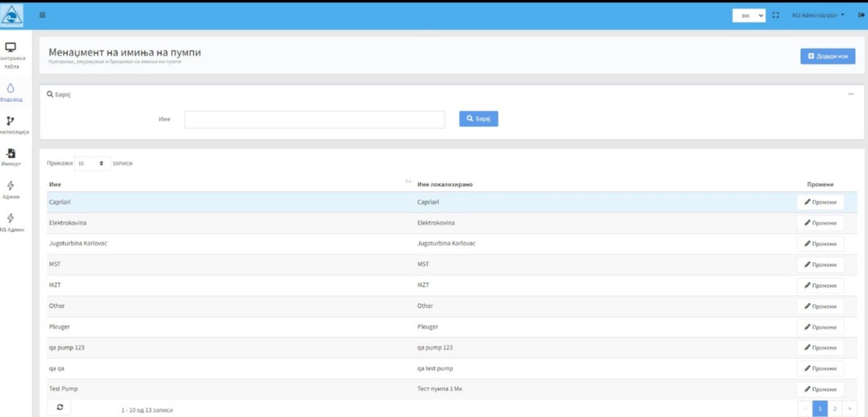868x417 pixels.
Task: Click the blue Барај search button
Action: tap(478, 119)
